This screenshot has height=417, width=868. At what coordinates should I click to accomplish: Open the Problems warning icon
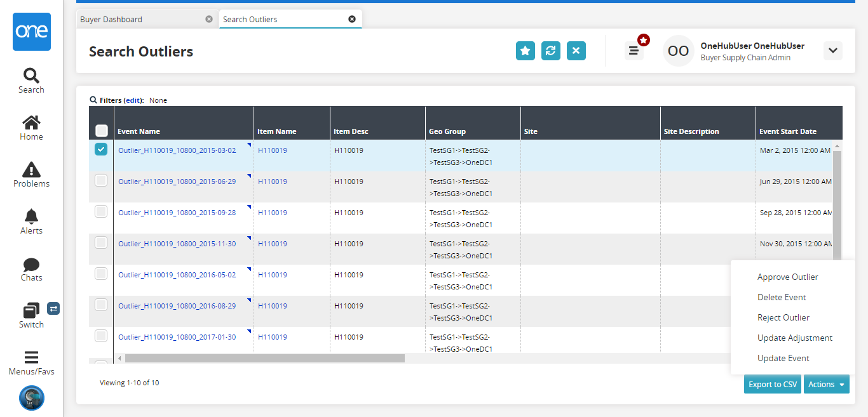coord(31,175)
